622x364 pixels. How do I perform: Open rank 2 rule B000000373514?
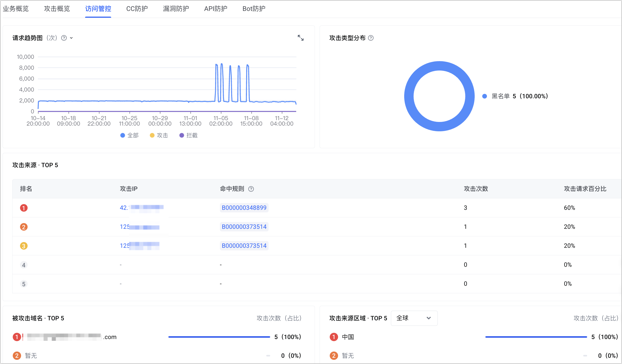coord(244,227)
